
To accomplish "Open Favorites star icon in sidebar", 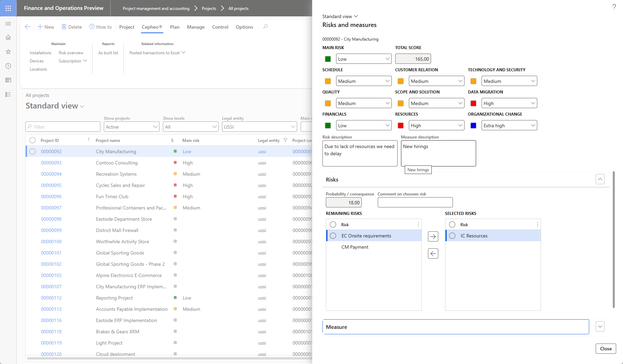I will point(8,52).
